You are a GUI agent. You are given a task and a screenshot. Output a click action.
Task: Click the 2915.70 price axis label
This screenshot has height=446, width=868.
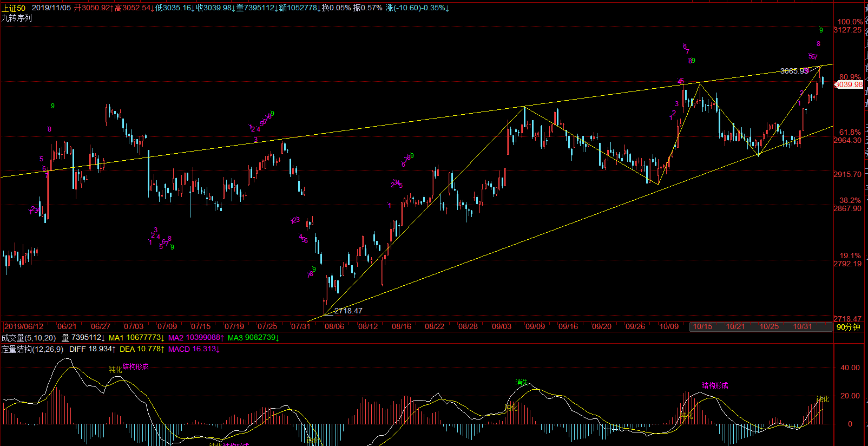(847, 174)
